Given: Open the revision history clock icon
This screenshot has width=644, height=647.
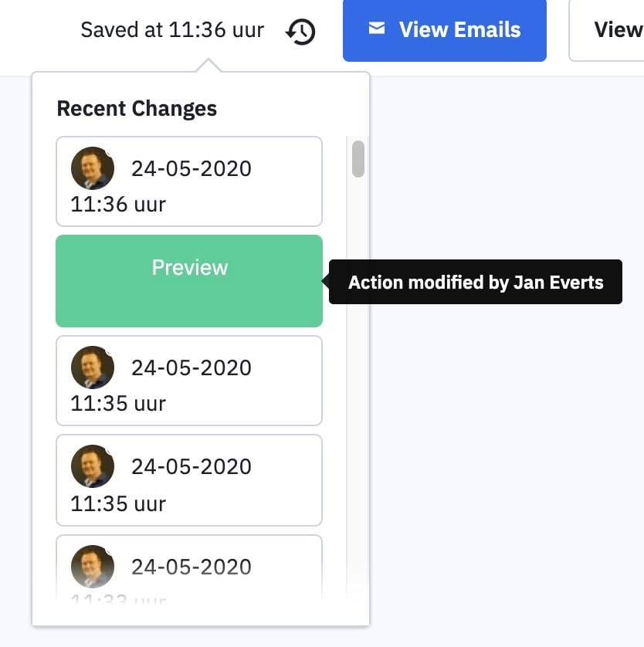Looking at the screenshot, I should (x=301, y=31).
